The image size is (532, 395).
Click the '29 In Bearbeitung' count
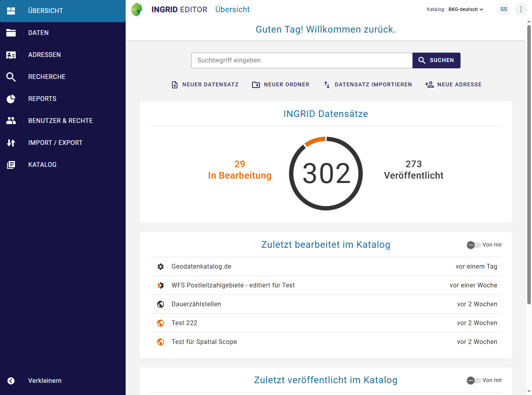pyautogui.click(x=240, y=170)
